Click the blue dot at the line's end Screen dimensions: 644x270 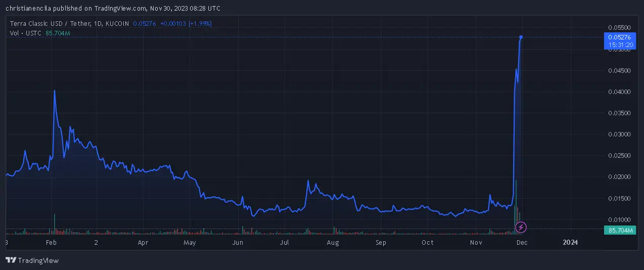[x=521, y=37]
